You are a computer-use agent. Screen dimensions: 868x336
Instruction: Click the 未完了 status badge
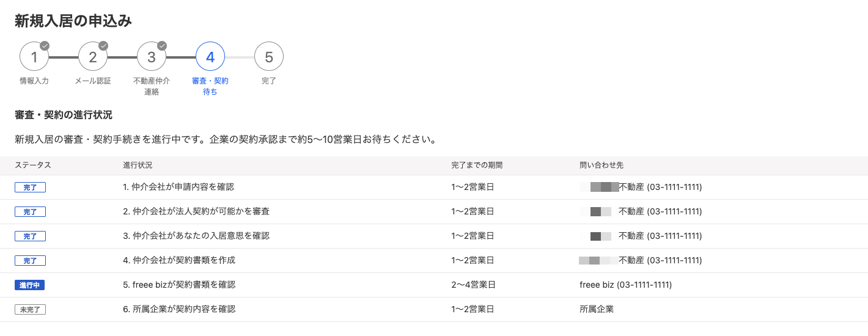point(30,310)
